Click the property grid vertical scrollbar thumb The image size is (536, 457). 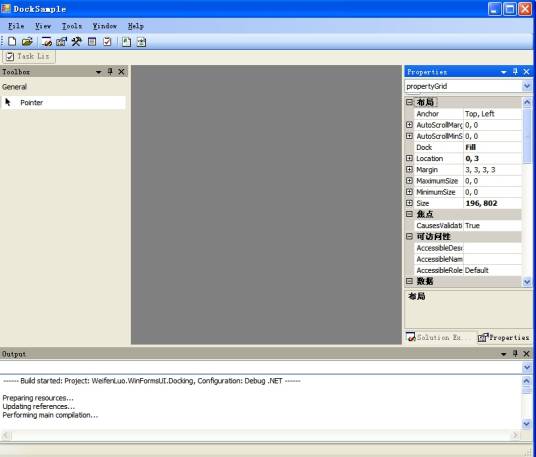527,135
